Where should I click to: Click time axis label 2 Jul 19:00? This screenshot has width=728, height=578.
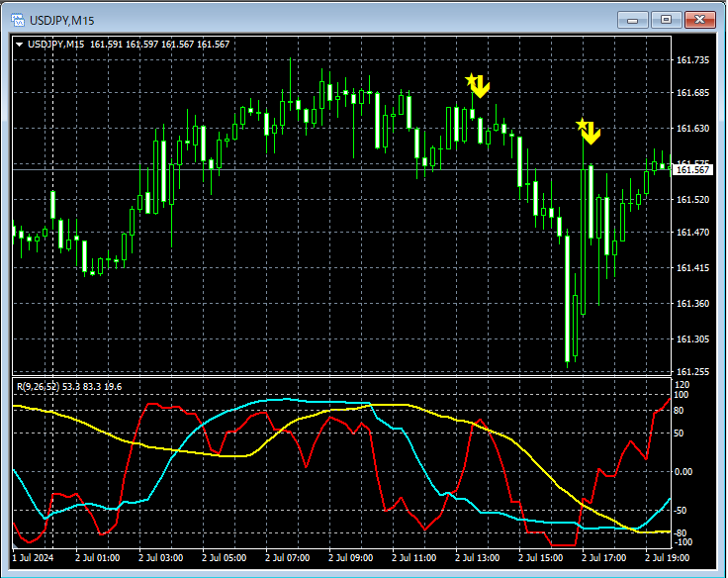click(x=667, y=557)
